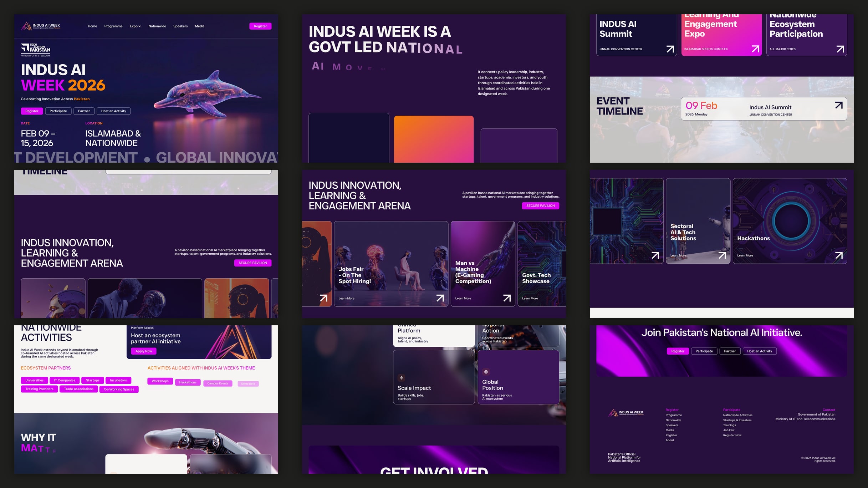Click the Indus AI Week footer logo
The height and width of the screenshot is (488, 868).
click(x=626, y=413)
